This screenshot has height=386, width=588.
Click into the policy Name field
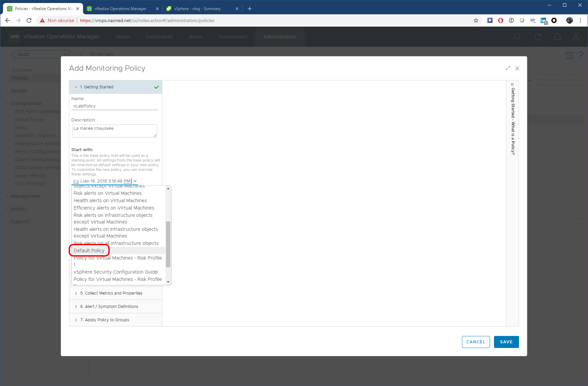click(x=115, y=106)
